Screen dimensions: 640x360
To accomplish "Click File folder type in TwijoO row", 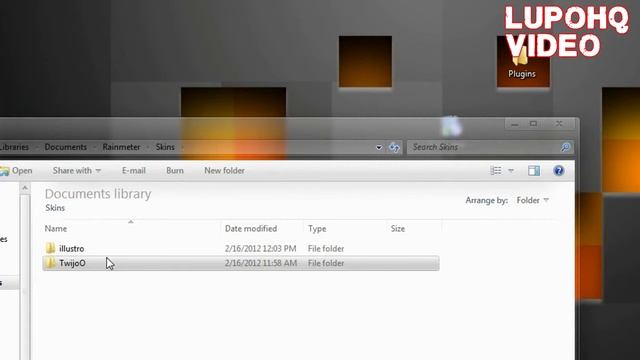I will (326, 263).
